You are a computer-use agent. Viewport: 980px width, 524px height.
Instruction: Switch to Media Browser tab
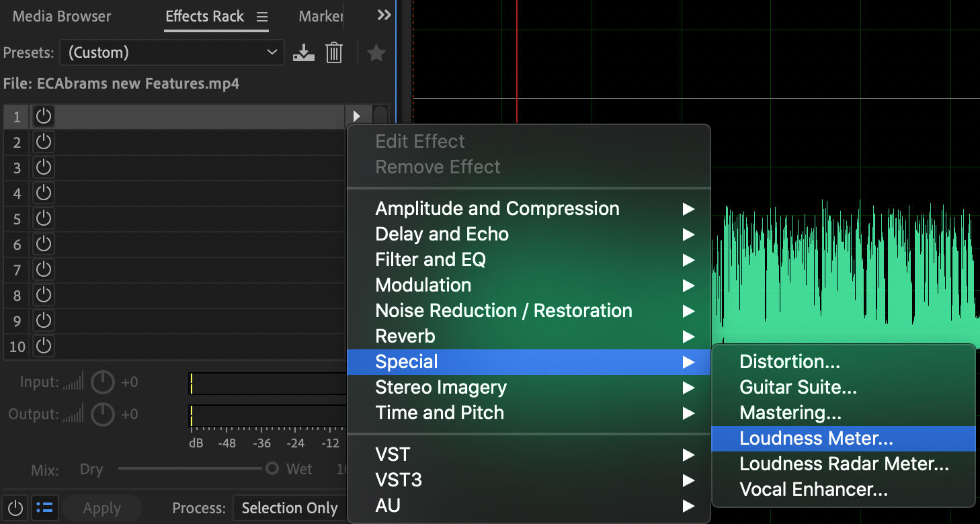(62, 17)
